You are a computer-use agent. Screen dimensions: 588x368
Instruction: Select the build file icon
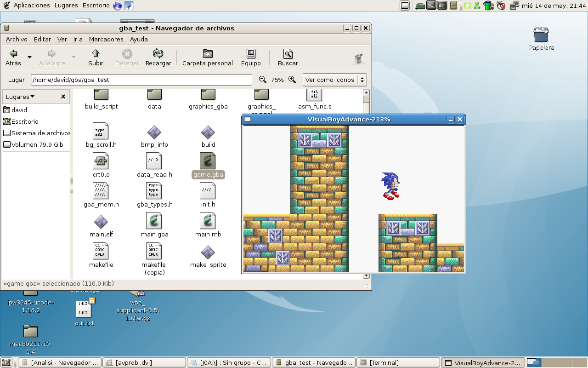(x=208, y=132)
